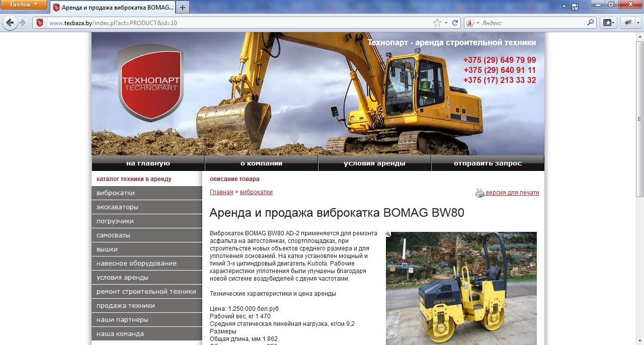
Task: Open a new tab with plus button
Action: (x=183, y=8)
